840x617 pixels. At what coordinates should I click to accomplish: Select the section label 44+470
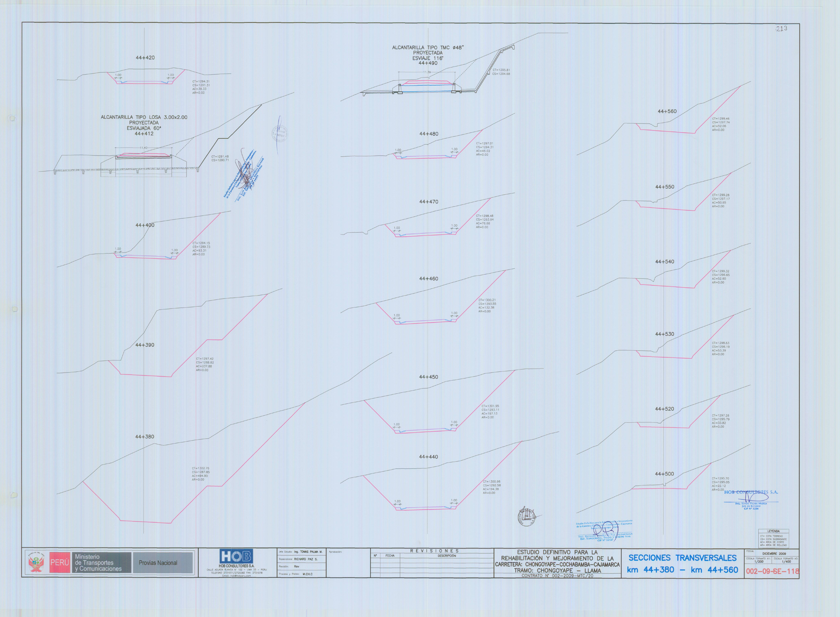(429, 202)
